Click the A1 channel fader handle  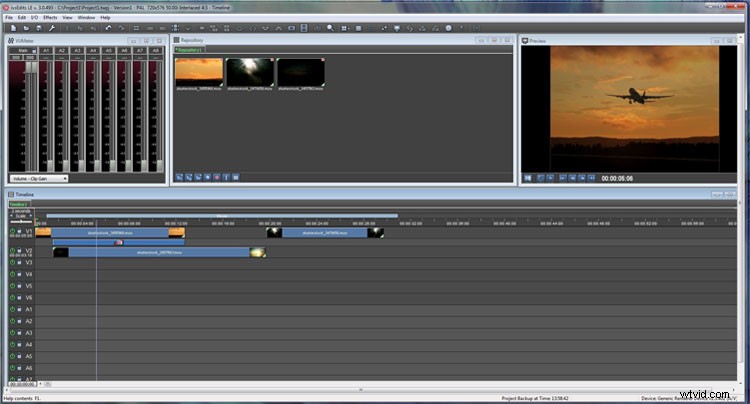point(50,165)
